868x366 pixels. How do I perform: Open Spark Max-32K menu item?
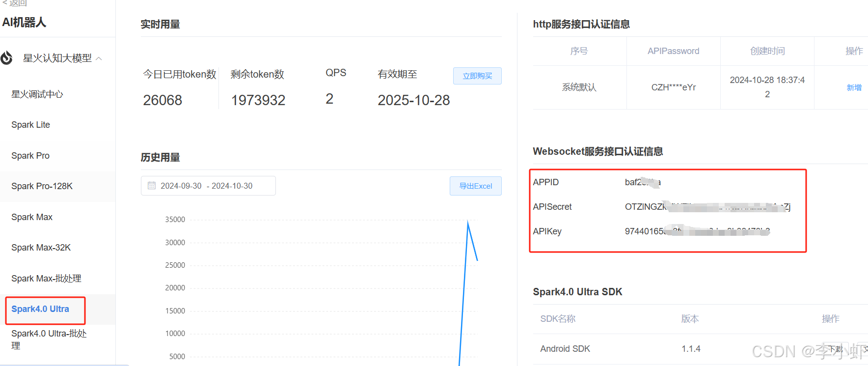tap(41, 248)
